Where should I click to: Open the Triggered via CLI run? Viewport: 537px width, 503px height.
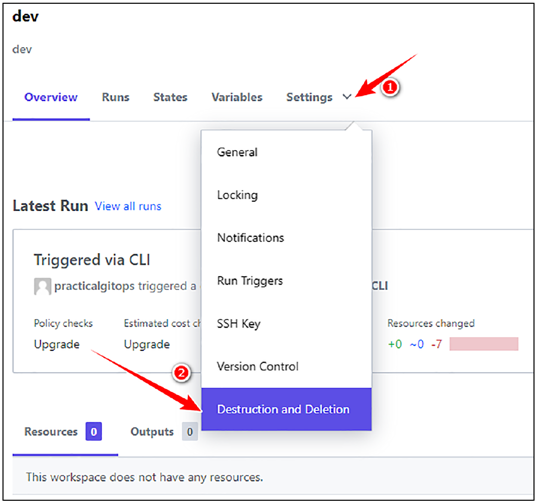(x=92, y=260)
